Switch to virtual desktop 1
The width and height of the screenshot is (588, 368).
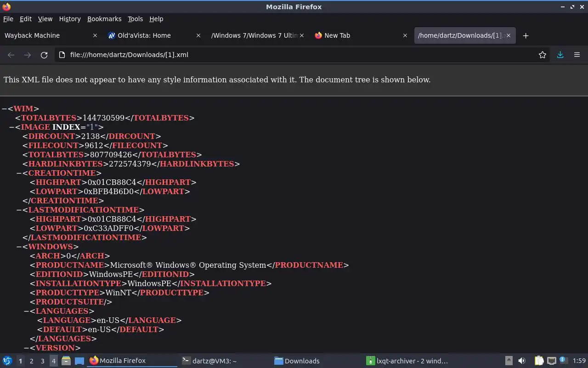click(20, 361)
